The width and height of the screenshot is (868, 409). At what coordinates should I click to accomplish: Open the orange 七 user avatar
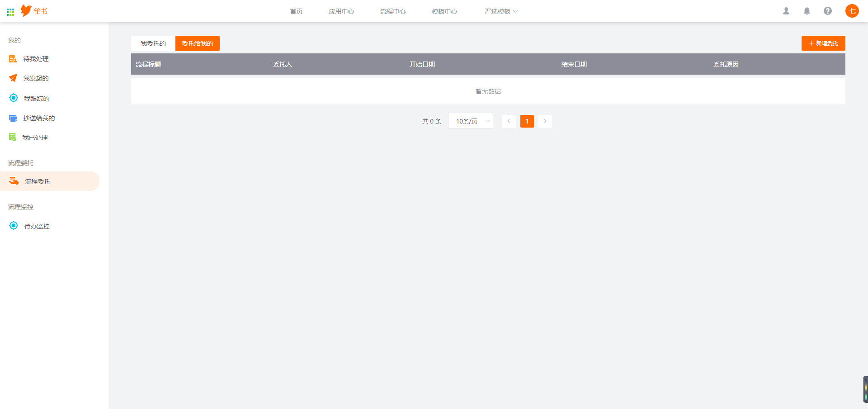click(x=852, y=11)
